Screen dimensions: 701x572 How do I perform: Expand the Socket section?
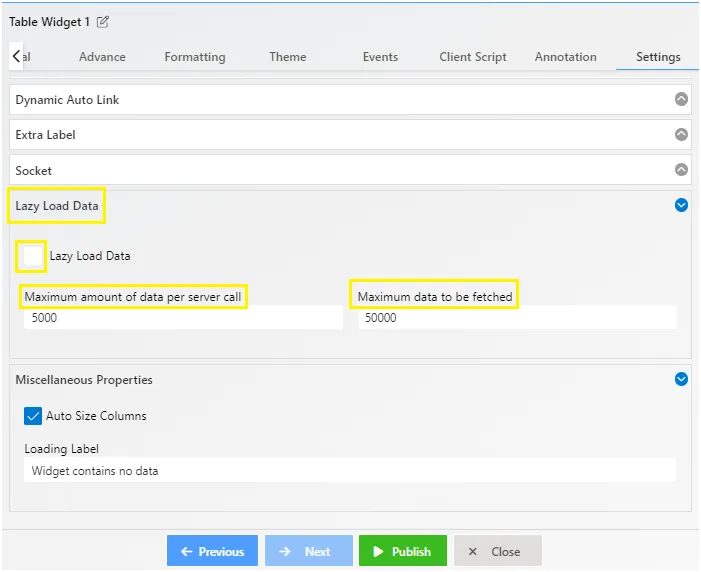tap(681, 169)
